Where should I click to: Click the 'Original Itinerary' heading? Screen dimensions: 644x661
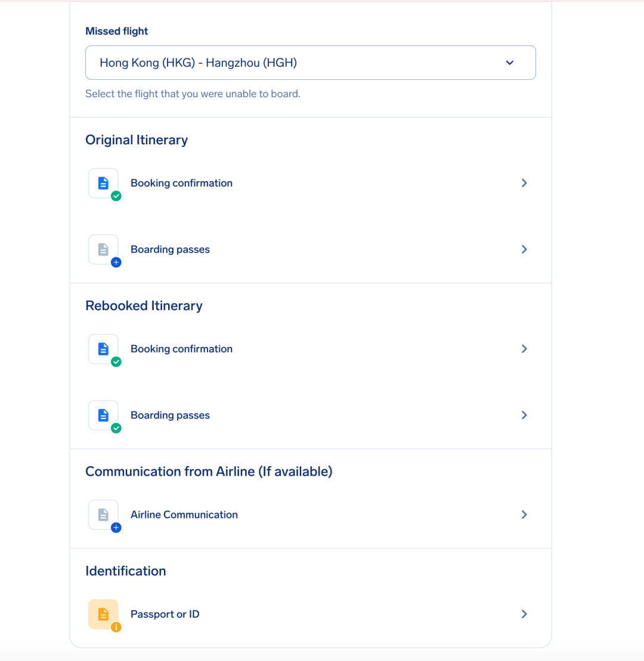tap(137, 140)
